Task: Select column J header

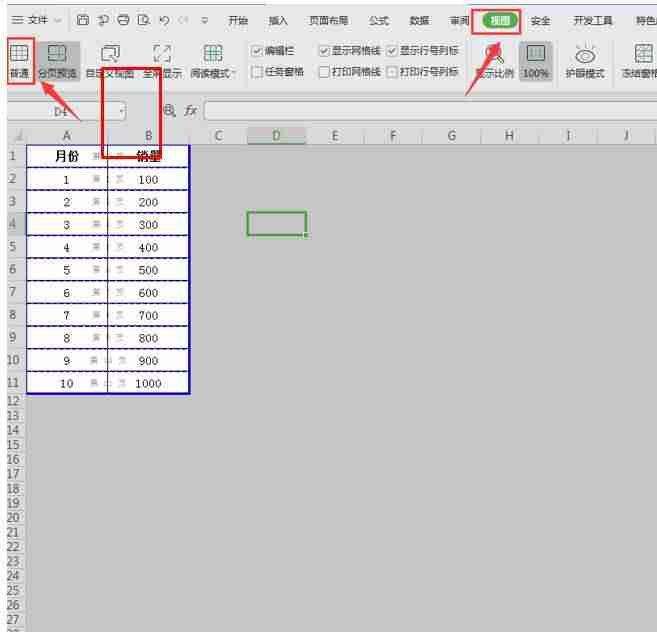Action: coord(626,136)
